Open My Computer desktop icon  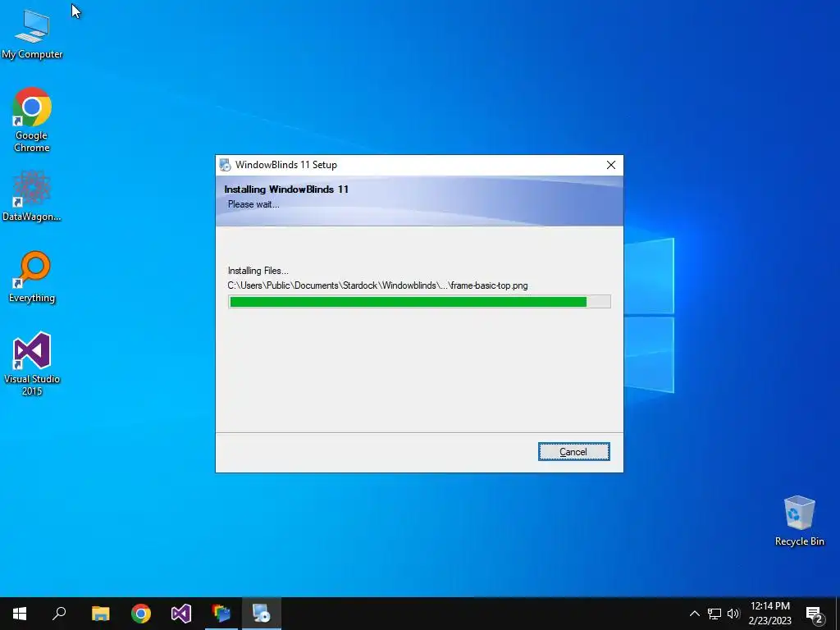32,33
